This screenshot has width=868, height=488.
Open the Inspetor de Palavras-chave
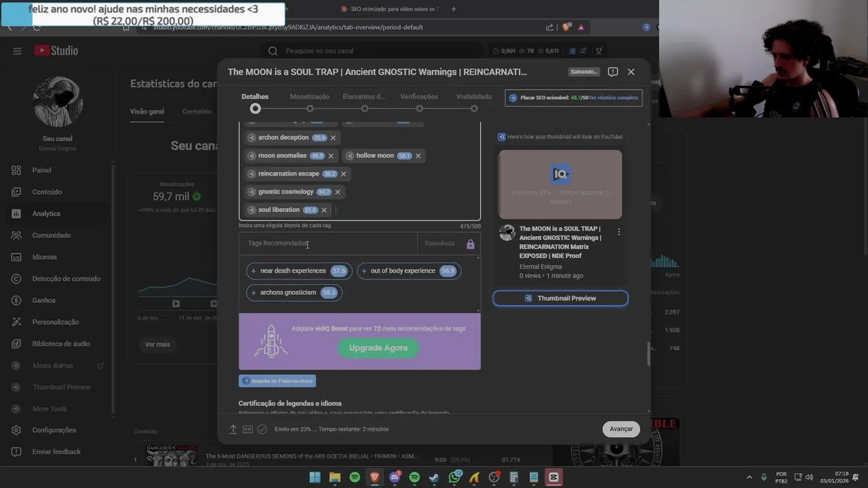[x=277, y=381]
